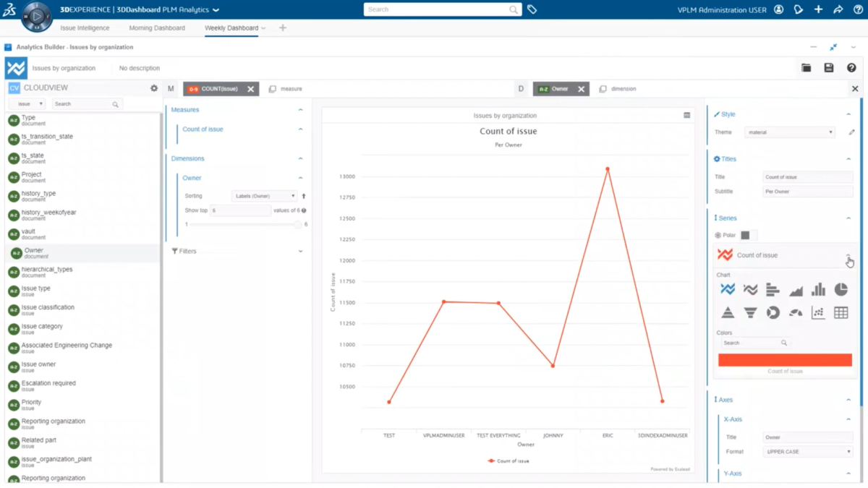Viewport: 868px width, 488px height.
Task: Open the X-Axis Format UPPER CASE dropdown
Action: click(x=808, y=452)
